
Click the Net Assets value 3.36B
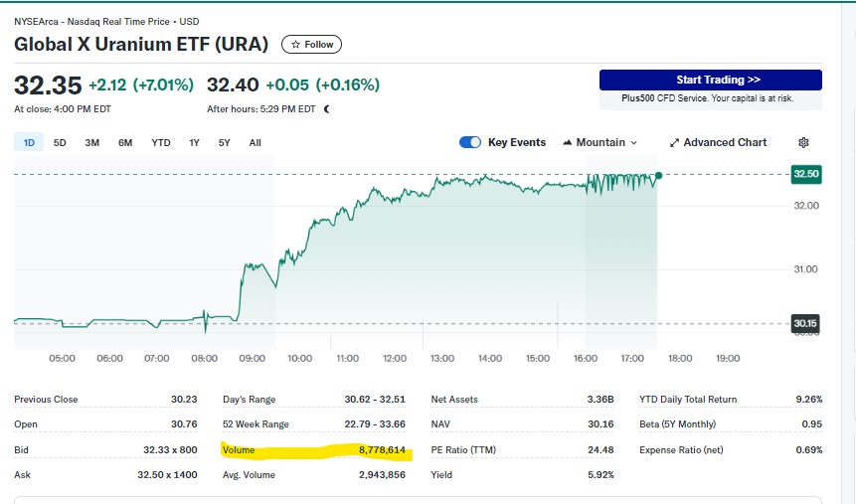[x=600, y=400]
